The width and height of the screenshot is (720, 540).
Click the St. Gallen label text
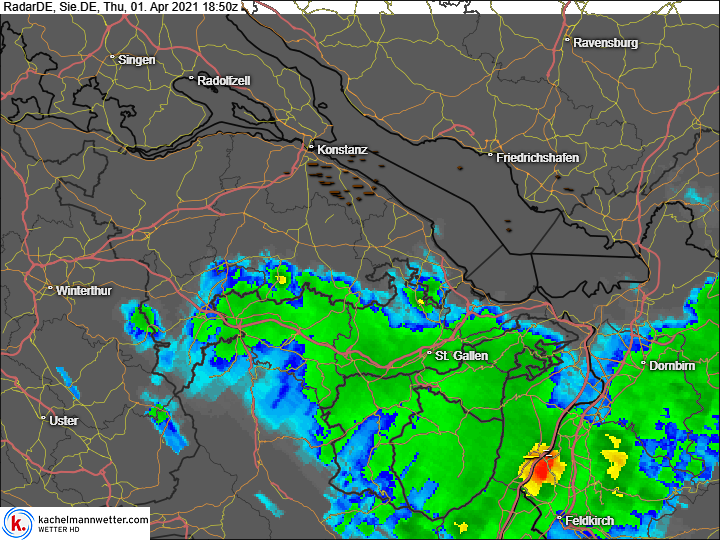point(463,356)
